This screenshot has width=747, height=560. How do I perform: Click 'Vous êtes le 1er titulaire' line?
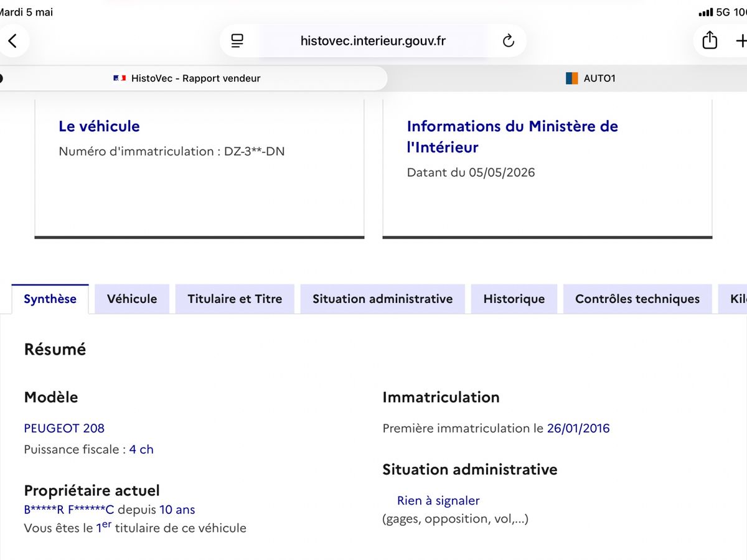click(x=135, y=528)
